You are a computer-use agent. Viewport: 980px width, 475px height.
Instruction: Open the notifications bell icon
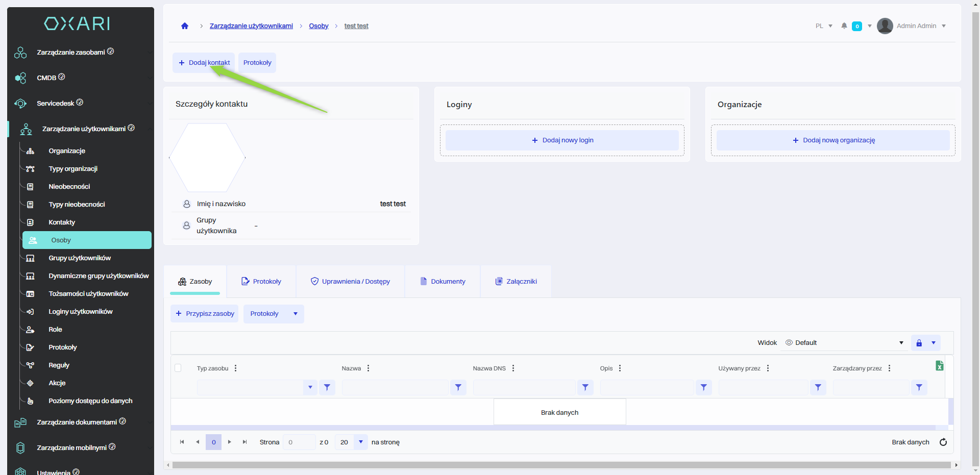pyautogui.click(x=844, y=26)
